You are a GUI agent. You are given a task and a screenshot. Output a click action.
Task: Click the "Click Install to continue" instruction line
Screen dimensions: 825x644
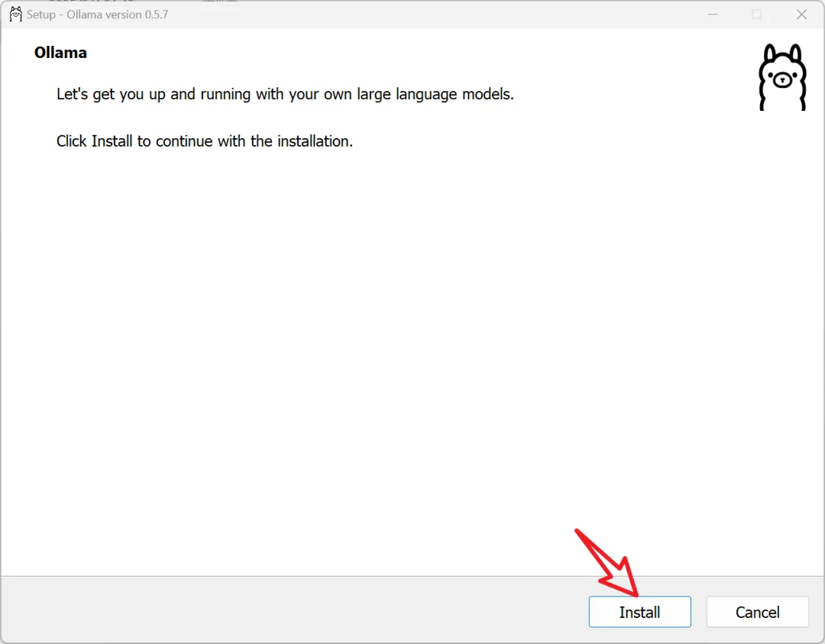[x=204, y=141]
